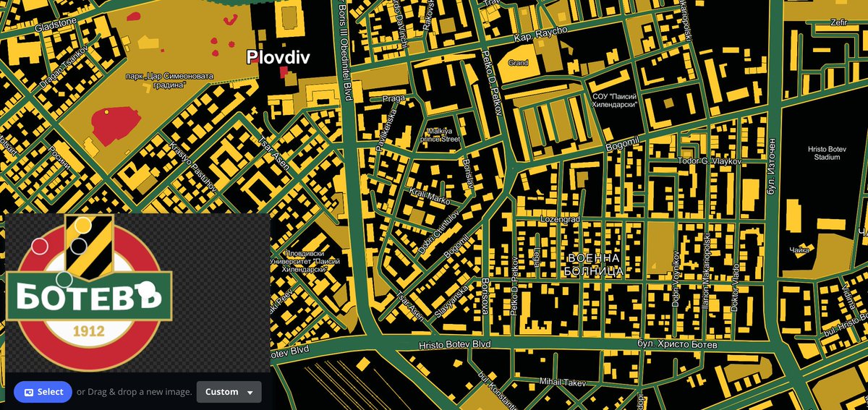
Task: Click the Zefir map label
Action: coord(838,22)
